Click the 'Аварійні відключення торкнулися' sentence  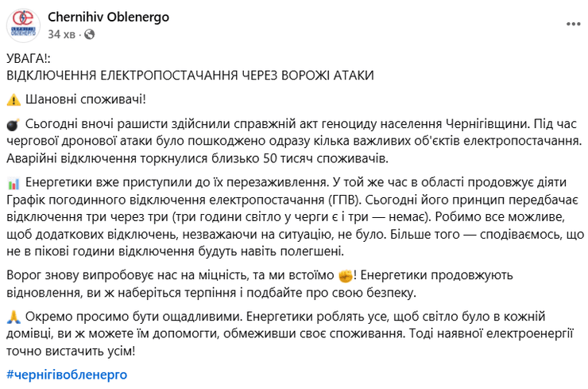(103, 158)
